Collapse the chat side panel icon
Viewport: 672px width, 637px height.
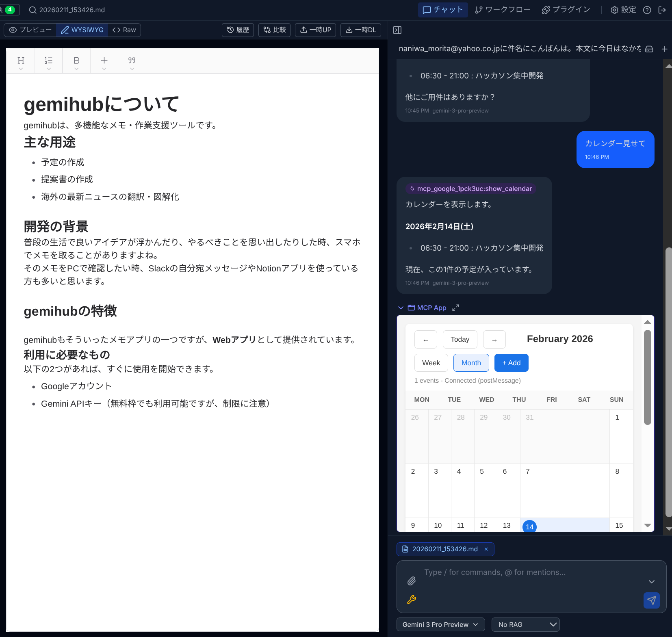[397, 30]
